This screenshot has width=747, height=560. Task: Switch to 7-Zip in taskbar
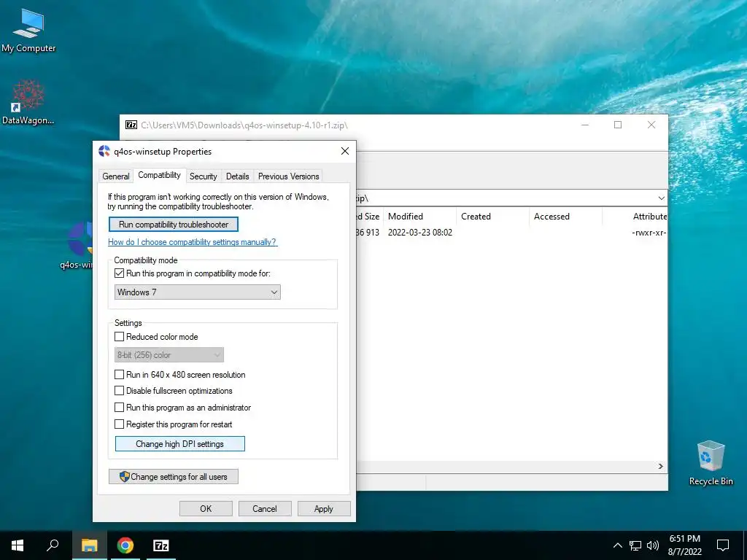tap(160, 545)
